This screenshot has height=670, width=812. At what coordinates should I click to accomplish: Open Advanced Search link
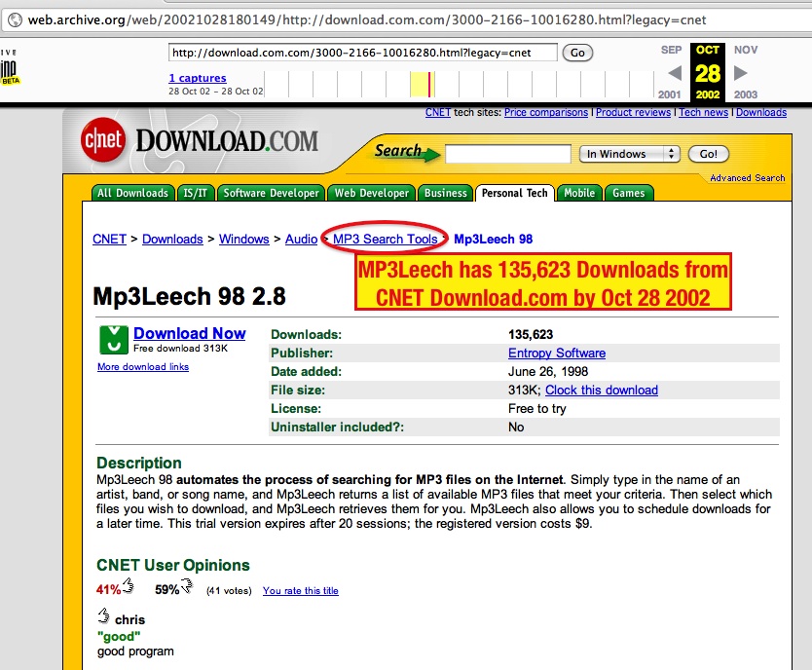pyautogui.click(x=748, y=177)
